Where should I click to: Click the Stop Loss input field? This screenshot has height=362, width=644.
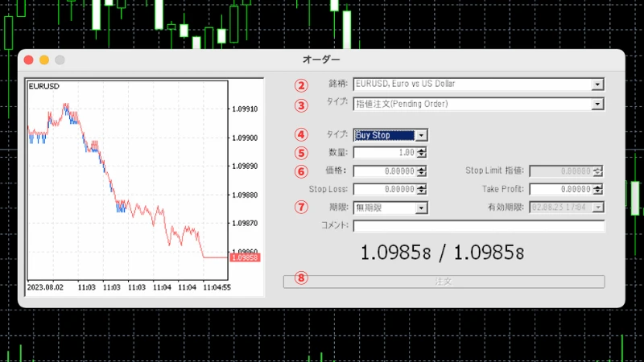pyautogui.click(x=386, y=189)
